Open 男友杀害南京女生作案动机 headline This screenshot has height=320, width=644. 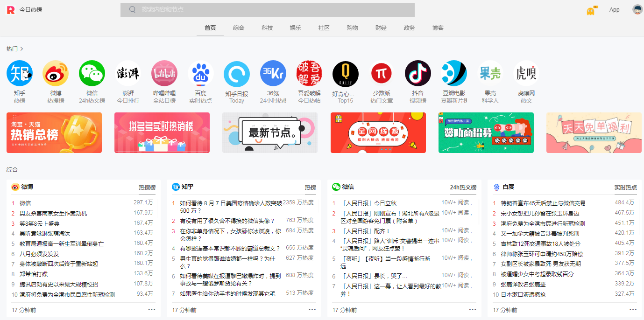click(53, 214)
